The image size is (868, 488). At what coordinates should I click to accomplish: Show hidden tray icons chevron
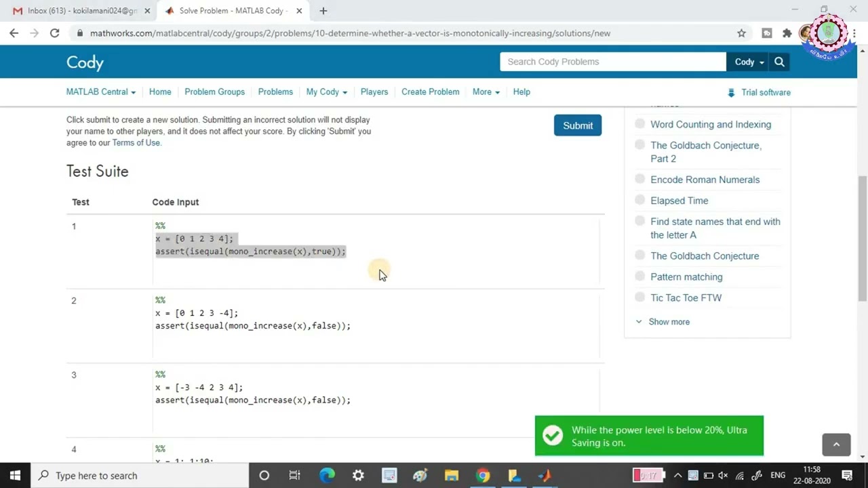click(677, 476)
